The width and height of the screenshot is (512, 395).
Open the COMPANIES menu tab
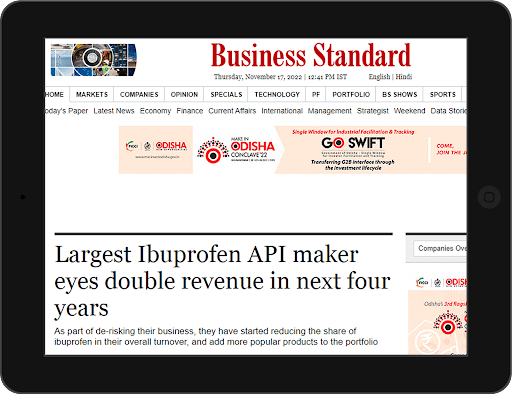(139, 95)
